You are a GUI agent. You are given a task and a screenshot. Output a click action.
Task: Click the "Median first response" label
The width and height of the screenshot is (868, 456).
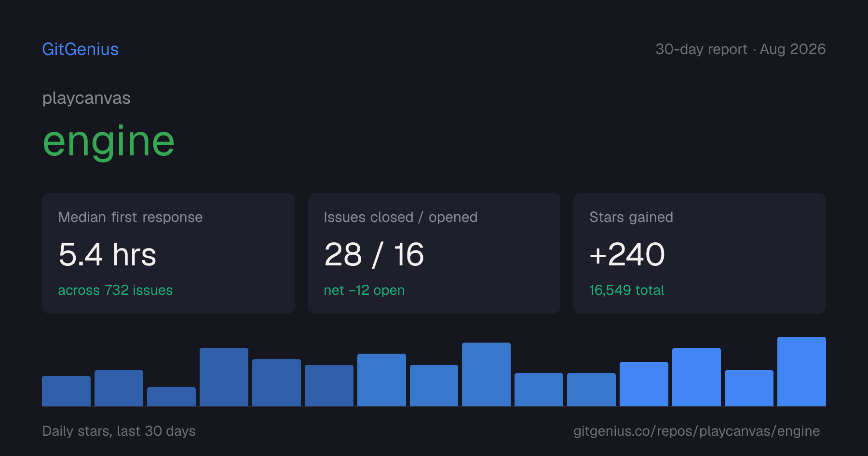[130, 217]
